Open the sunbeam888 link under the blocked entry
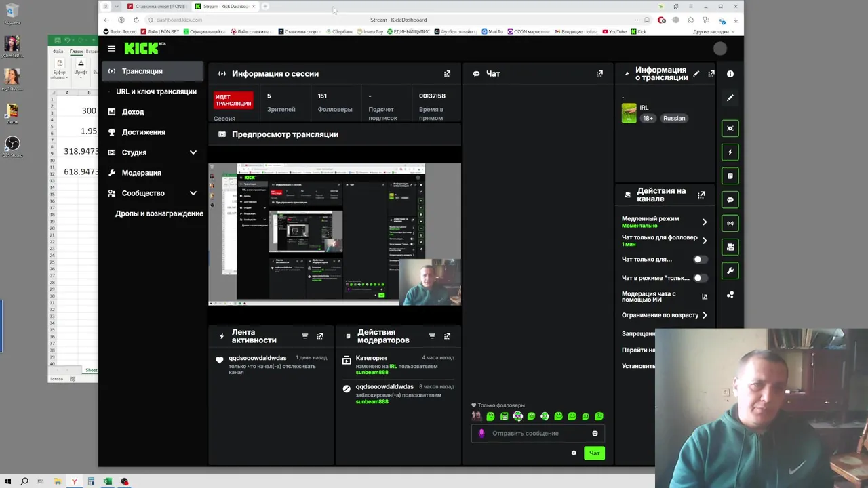Image resolution: width=868 pixels, height=488 pixels. click(x=372, y=401)
